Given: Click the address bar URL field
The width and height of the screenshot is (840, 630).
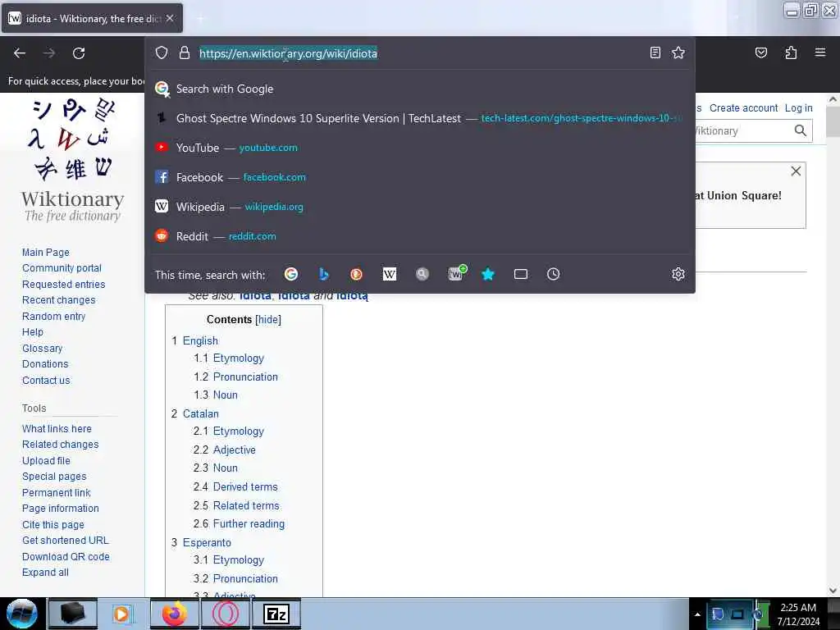Looking at the screenshot, I should [x=421, y=53].
